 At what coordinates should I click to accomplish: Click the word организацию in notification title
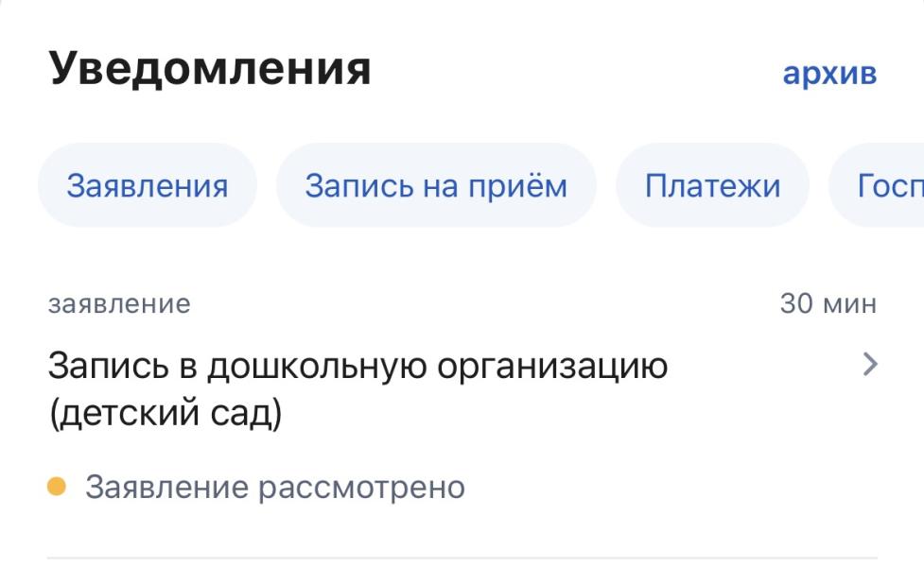point(552,368)
